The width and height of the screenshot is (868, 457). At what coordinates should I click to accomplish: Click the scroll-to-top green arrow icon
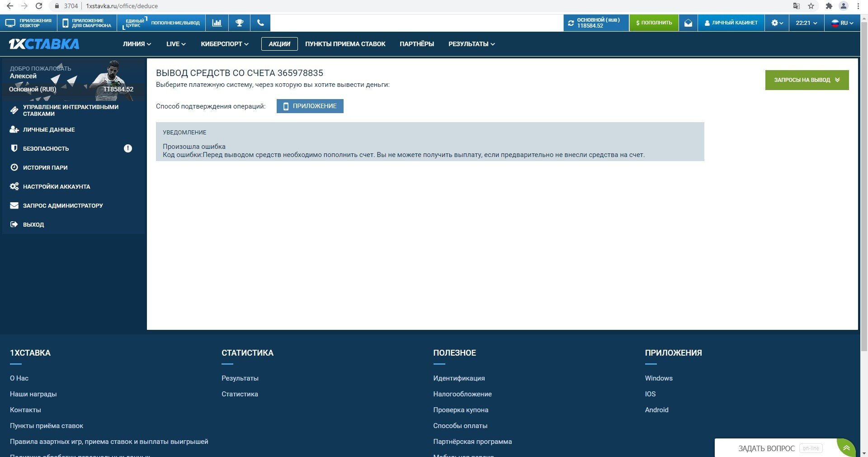pos(846,448)
